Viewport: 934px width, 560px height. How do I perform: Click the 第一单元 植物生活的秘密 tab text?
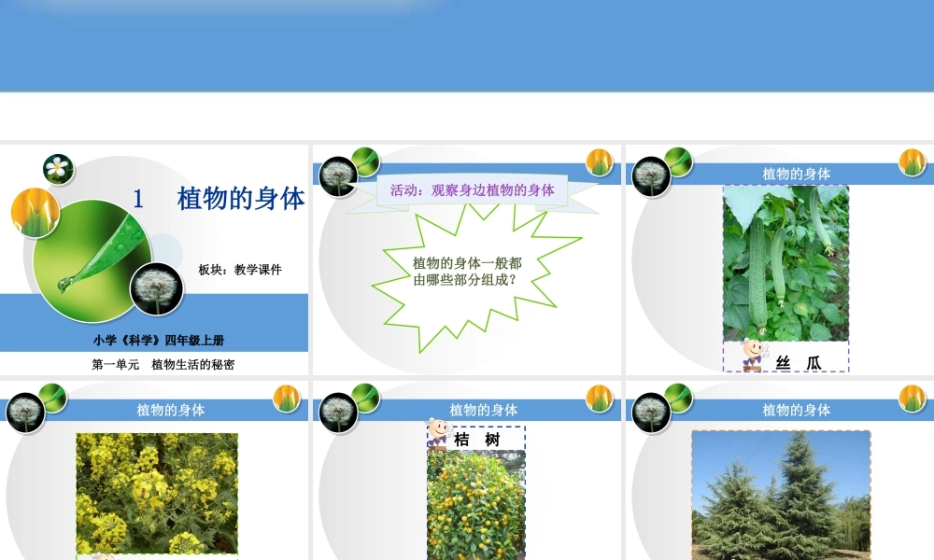[165, 364]
